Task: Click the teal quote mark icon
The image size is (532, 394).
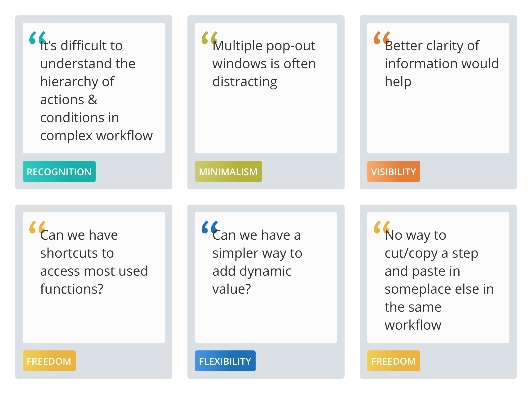Action: click(x=37, y=38)
